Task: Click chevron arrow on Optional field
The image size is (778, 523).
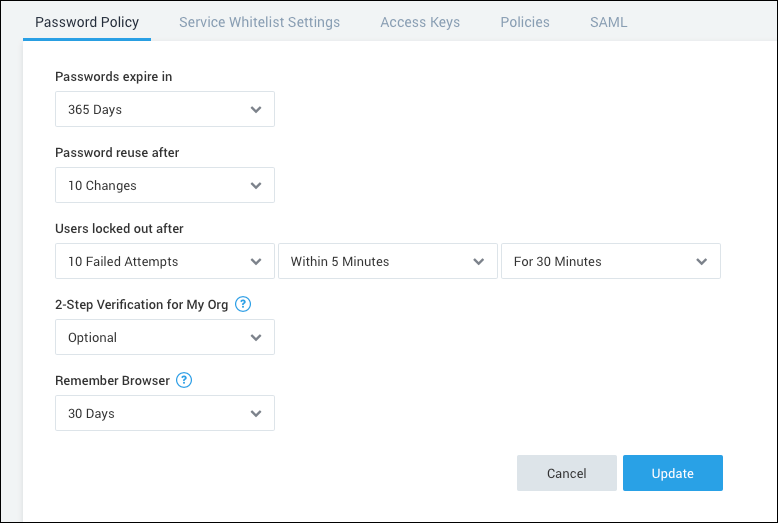Action: pos(256,338)
